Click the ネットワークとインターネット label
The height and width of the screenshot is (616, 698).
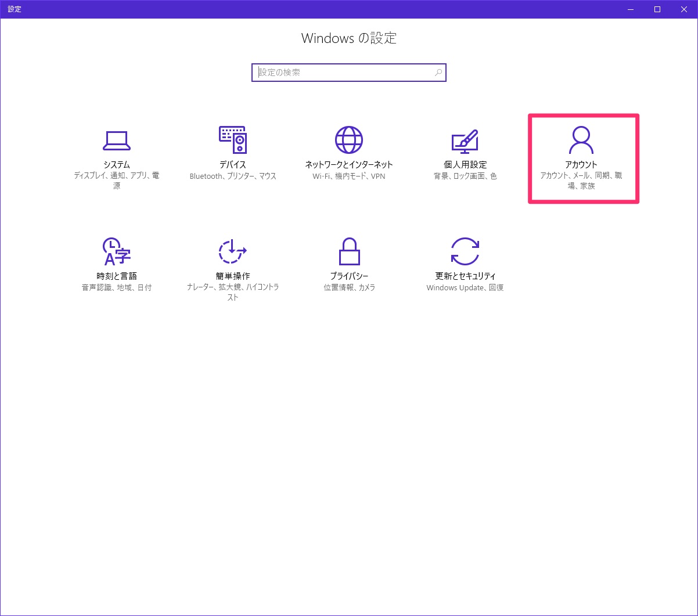click(x=349, y=165)
